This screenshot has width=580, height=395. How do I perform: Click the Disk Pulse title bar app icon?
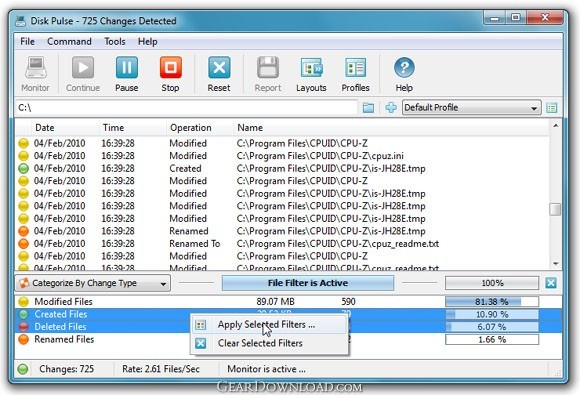[x=21, y=21]
